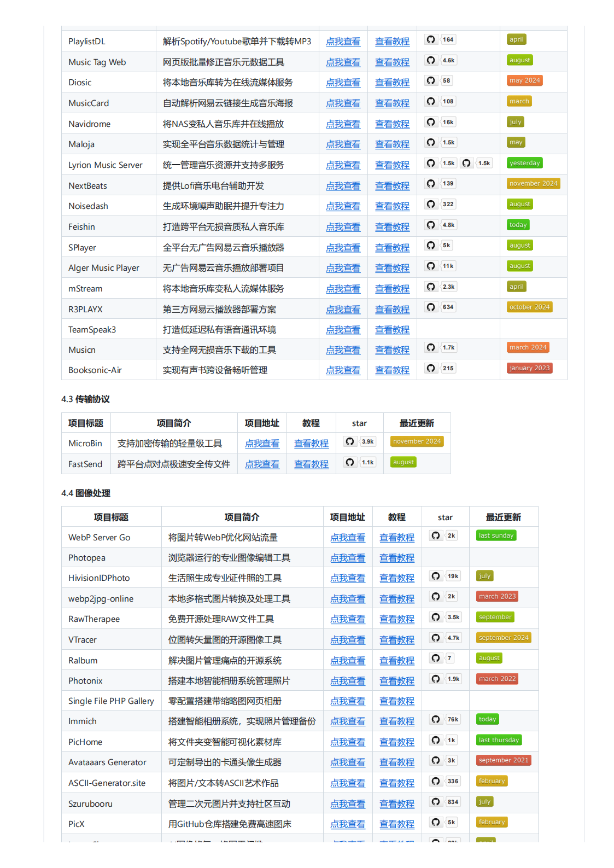
Task: Click the GitHub icon in WebP Server Go row
Action: pyautogui.click(x=435, y=535)
